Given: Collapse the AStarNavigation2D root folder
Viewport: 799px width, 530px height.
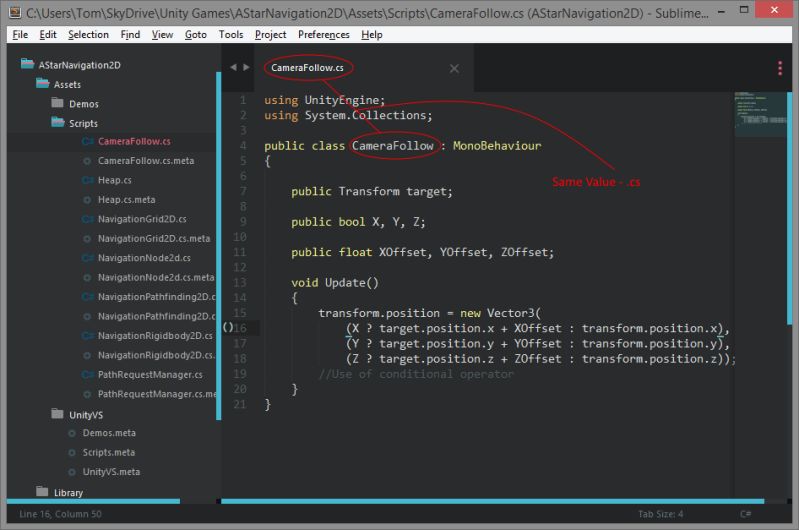Looking at the screenshot, I should (x=27, y=64).
